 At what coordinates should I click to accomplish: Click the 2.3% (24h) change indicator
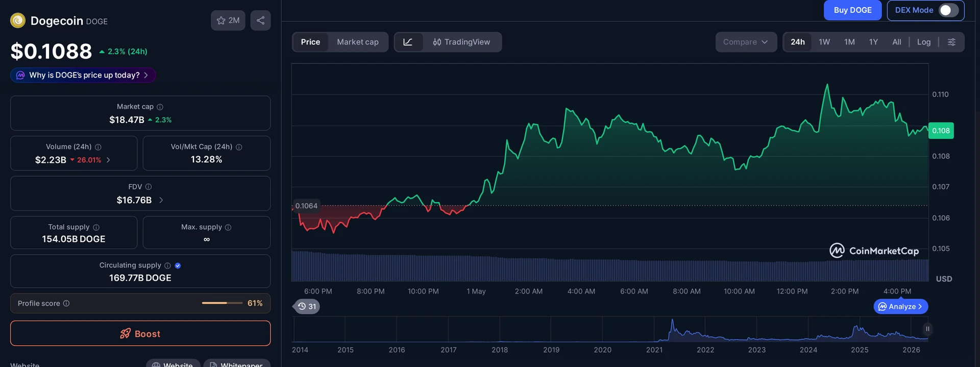(x=123, y=52)
